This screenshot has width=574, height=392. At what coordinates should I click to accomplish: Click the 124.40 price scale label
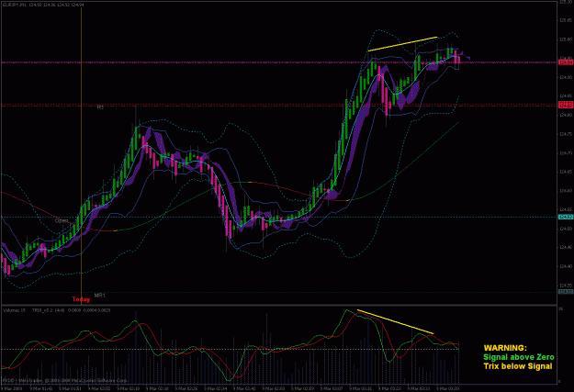coord(565,266)
